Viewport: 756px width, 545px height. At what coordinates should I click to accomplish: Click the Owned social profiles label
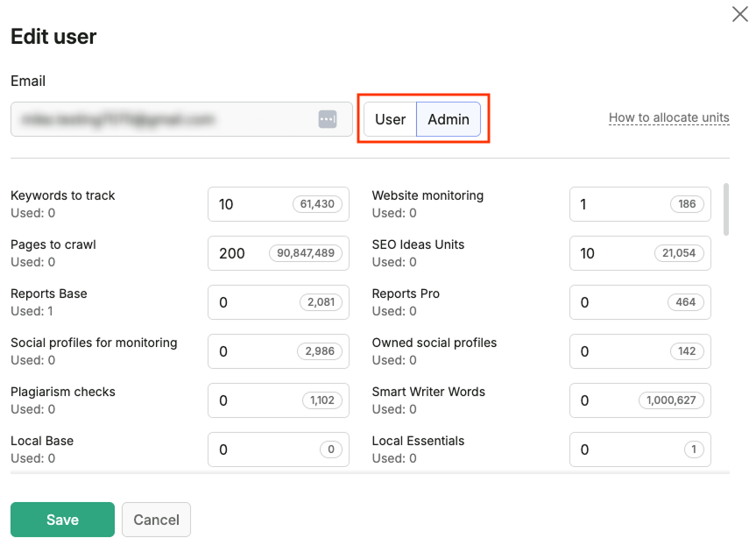click(x=434, y=343)
